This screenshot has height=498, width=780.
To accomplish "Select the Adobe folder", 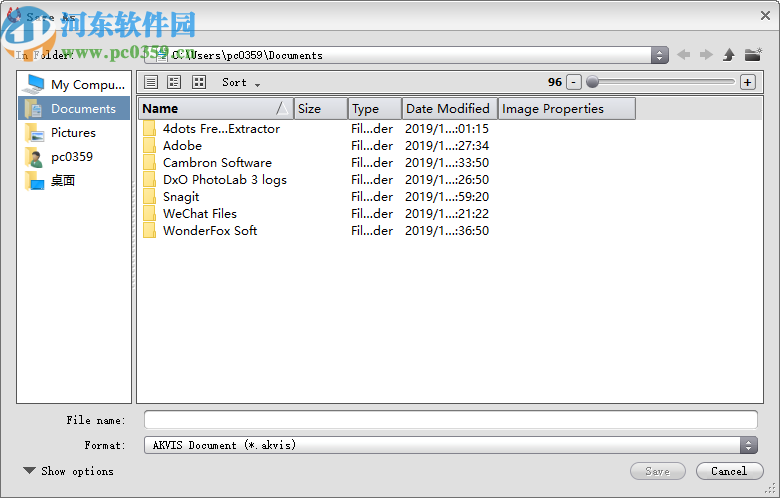I will coord(182,146).
